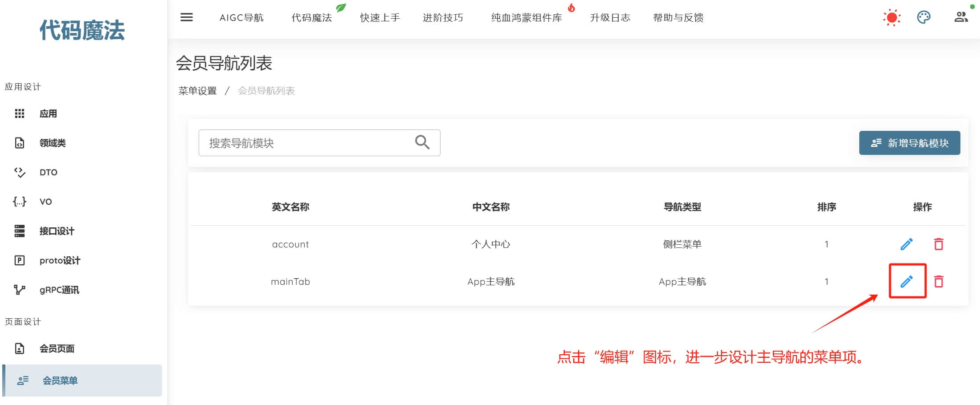980x405 pixels.
Task: Select the account cell text
Action: 290,244
